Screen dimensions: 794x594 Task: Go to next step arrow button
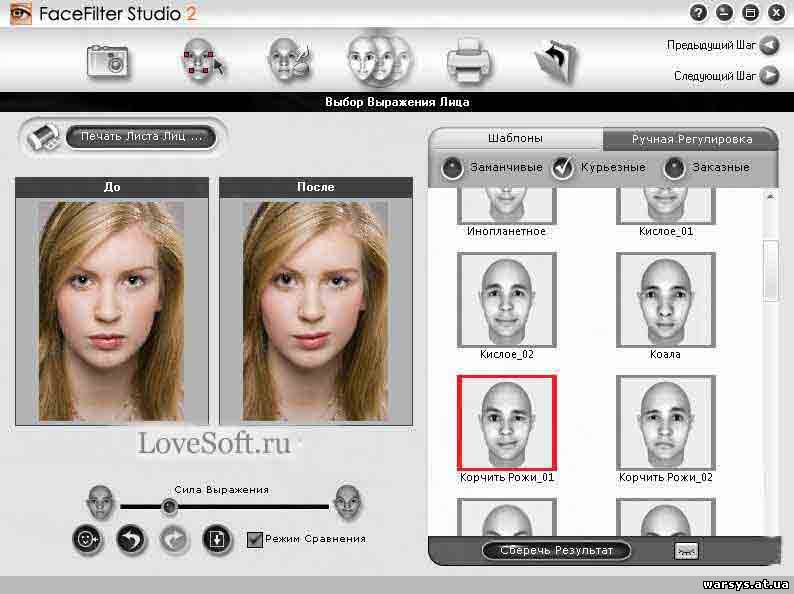coord(770,76)
